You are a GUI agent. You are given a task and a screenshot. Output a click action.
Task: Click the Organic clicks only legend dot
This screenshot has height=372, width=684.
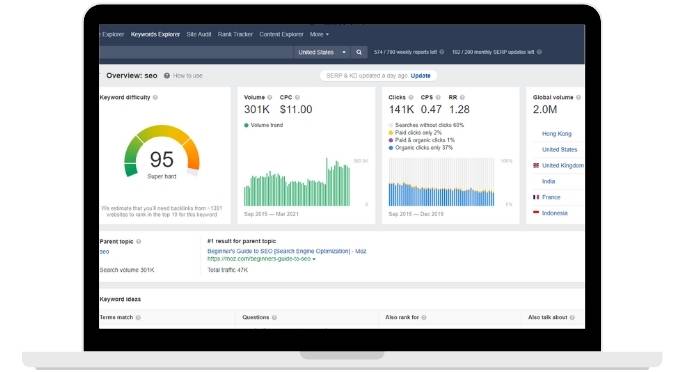tap(391, 148)
